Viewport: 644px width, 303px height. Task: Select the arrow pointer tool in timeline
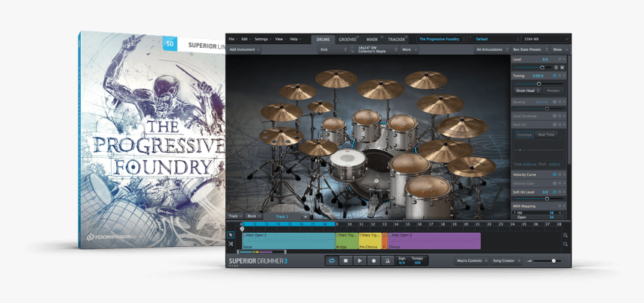231,235
